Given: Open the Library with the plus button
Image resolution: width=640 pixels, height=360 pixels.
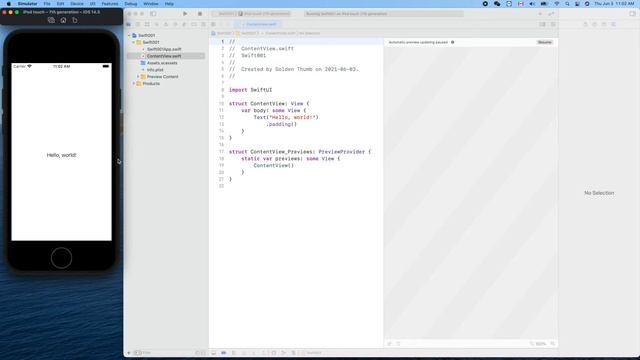Looking at the screenshot, I should 540,14.
